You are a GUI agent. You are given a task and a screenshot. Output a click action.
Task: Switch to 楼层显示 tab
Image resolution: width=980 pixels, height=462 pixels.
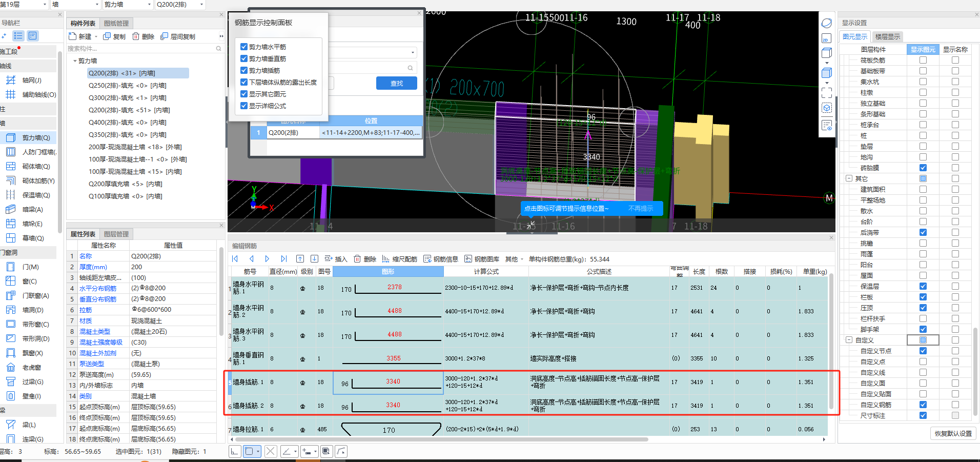coord(887,36)
